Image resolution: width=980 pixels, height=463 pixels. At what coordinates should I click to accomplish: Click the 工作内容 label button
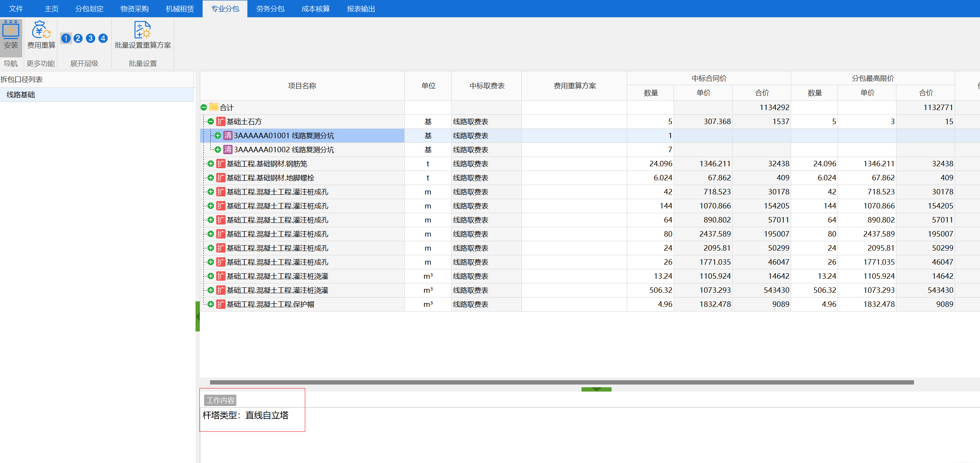(221, 400)
